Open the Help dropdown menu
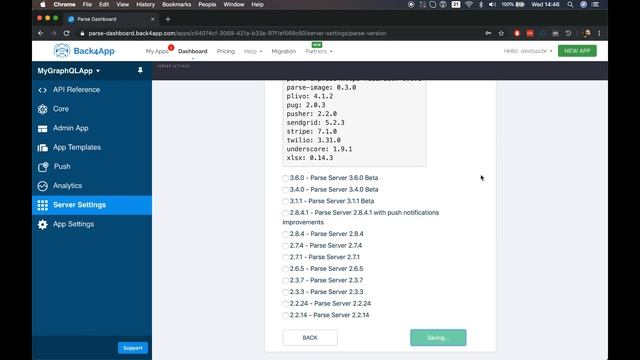Screen dimensions: 640x360 coord(253,51)
